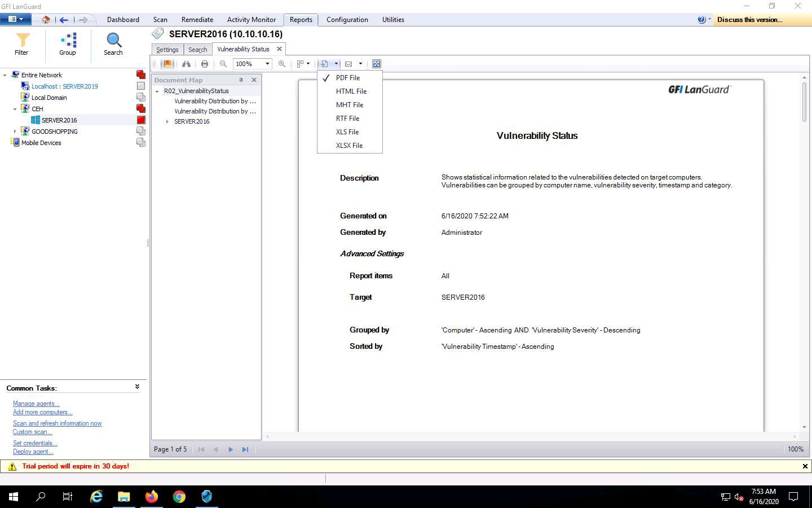Close the Document Map panel

pos(254,80)
